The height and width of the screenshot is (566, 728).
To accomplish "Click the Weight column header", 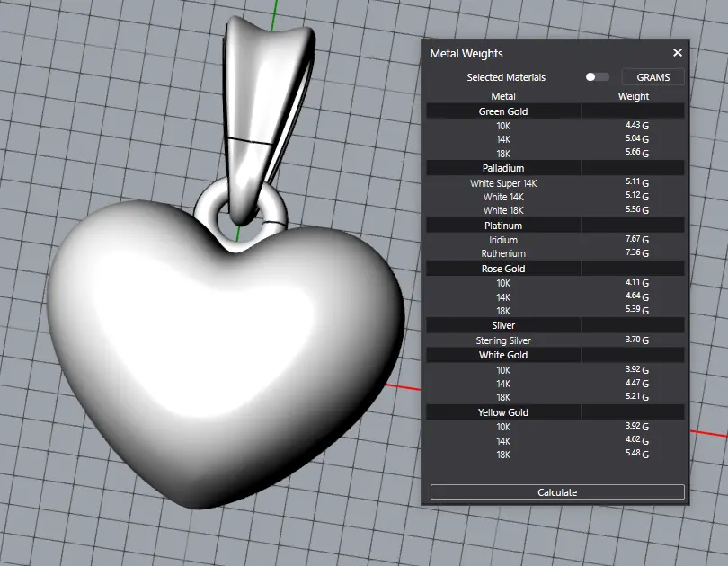I will pyautogui.click(x=634, y=96).
